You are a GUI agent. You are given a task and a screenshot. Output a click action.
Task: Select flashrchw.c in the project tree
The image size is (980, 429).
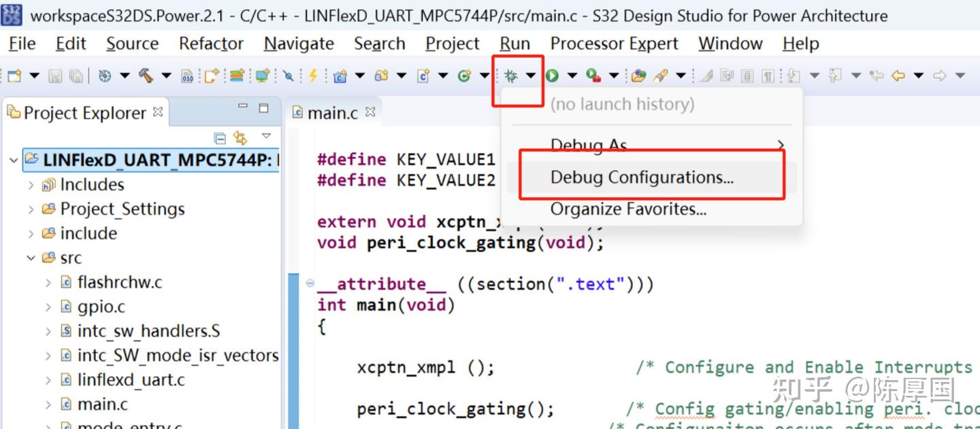point(119,282)
